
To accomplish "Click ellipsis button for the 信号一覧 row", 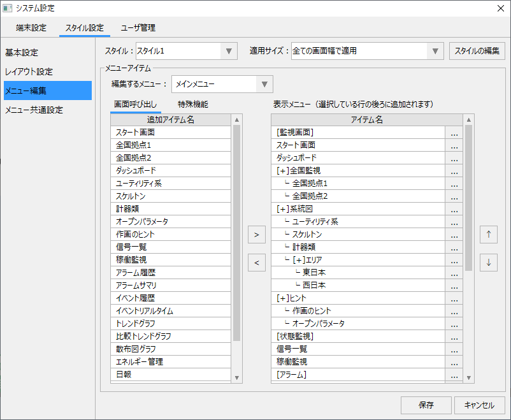I will [x=454, y=349].
